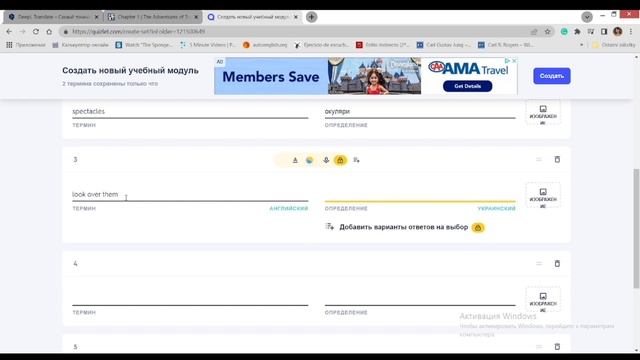Open the Chrome three-dot menu

pyautogui.click(x=631, y=31)
